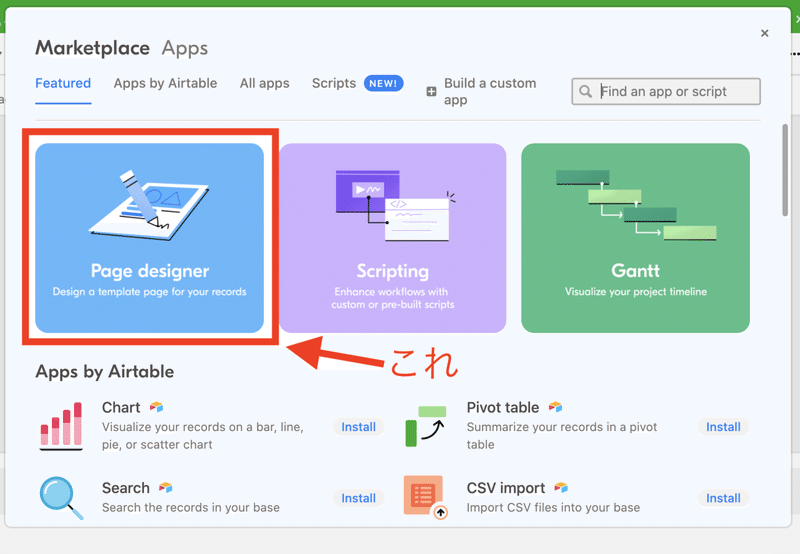The height and width of the screenshot is (554, 800).
Task: Click the Pivot table app icon
Action: 426,426
